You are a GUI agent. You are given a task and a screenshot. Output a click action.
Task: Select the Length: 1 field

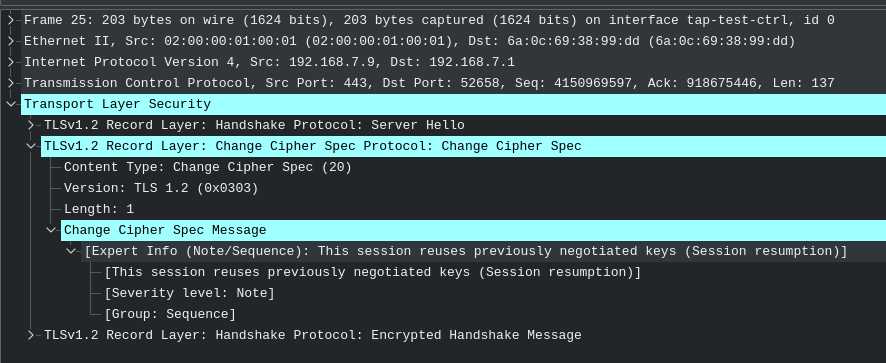pyautogui.click(x=98, y=209)
